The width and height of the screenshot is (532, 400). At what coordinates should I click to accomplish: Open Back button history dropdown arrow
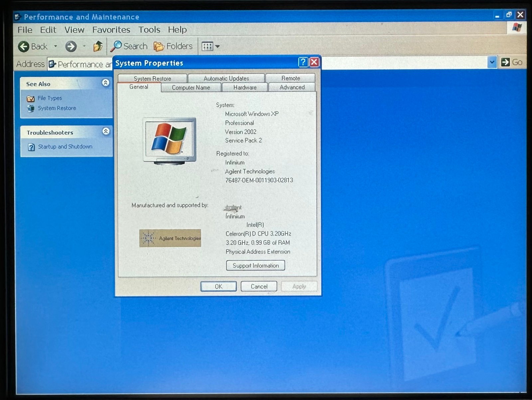[x=56, y=47]
